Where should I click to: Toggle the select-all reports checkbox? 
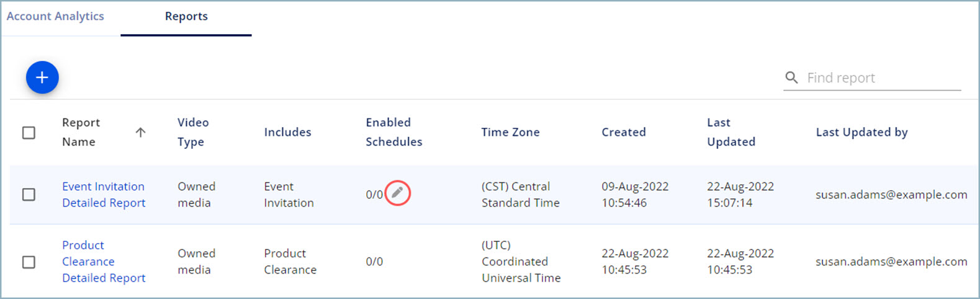pos(29,133)
